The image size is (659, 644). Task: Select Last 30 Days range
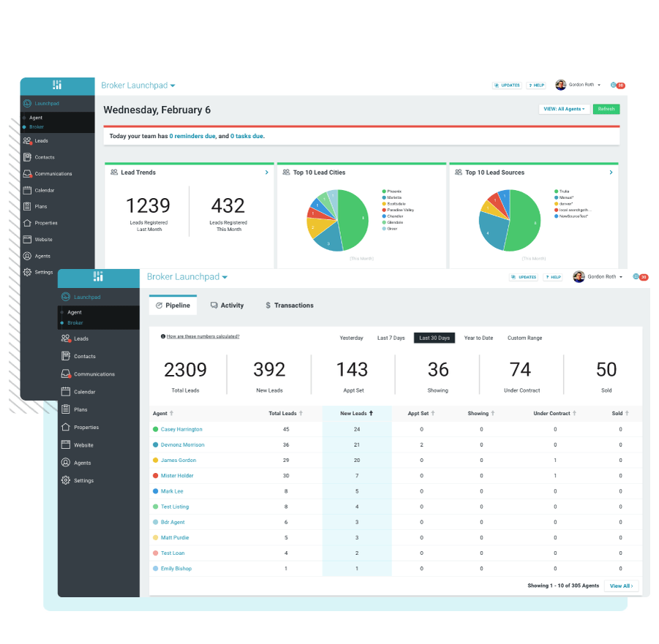(434, 338)
